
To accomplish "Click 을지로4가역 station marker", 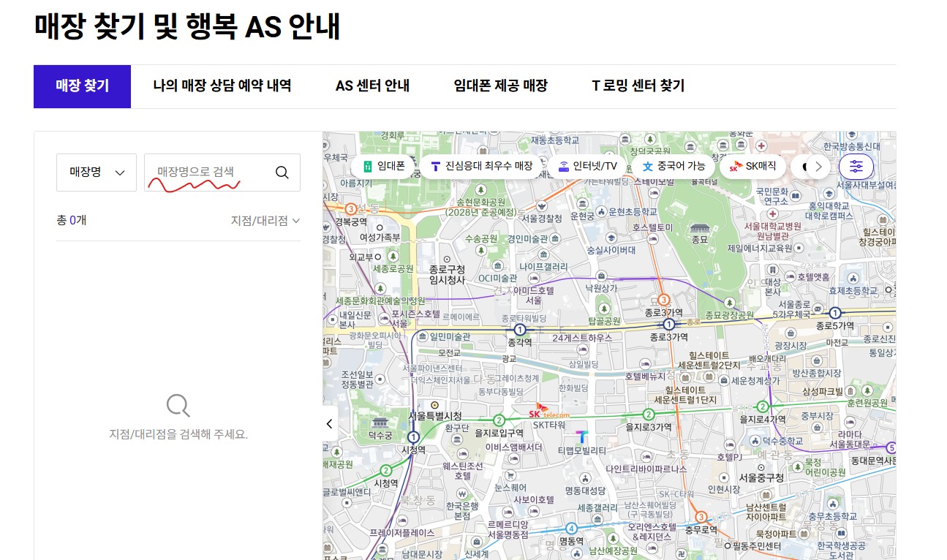I will (x=763, y=406).
